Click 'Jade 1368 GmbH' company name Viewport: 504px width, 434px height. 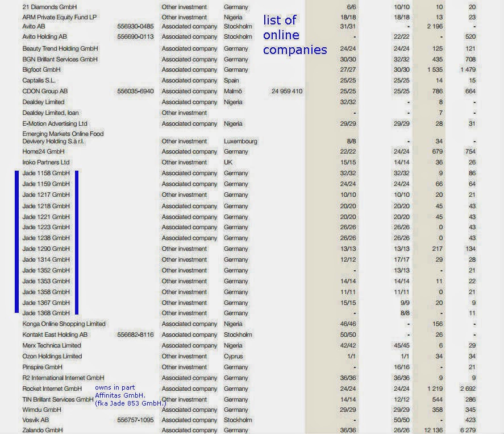click(x=46, y=313)
